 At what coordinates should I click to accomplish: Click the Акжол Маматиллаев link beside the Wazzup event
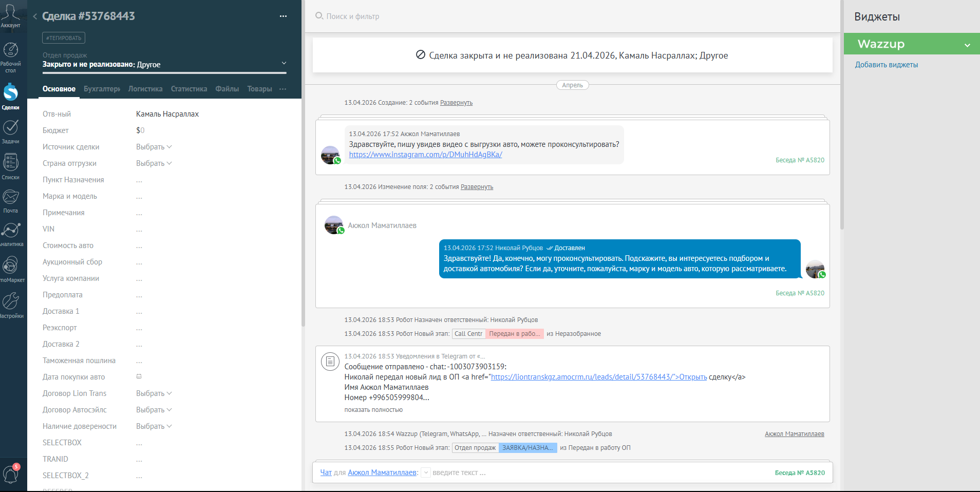coord(795,434)
